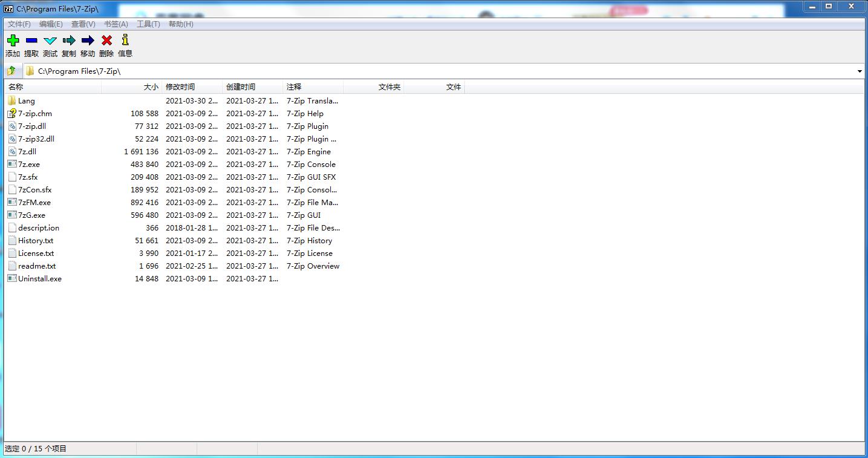This screenshot has height=458, width=868.
Task: Select the Uninstall.exe file icon
Action: click(12, 279)
